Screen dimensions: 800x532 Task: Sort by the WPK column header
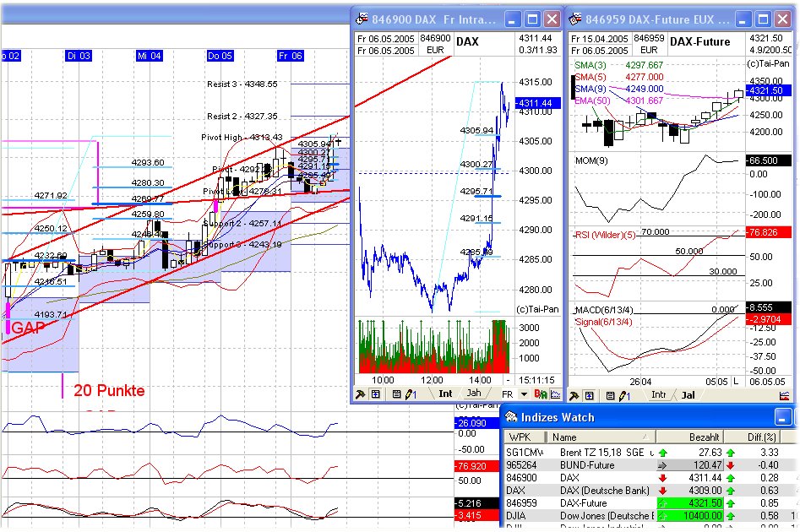(524, 437)
